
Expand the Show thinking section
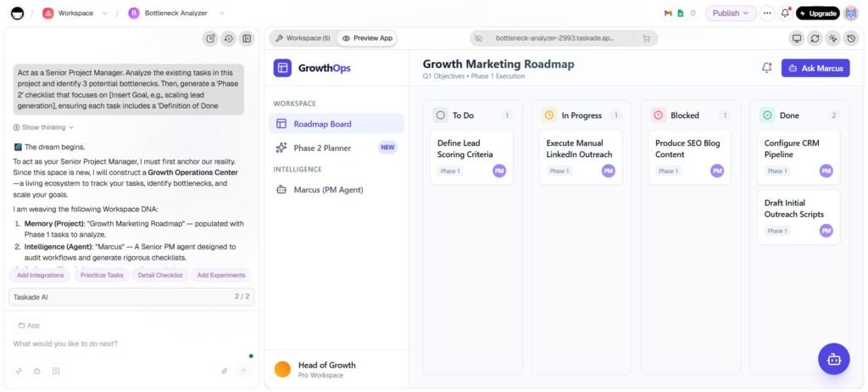pyautogui.click(x=39, y=127)
